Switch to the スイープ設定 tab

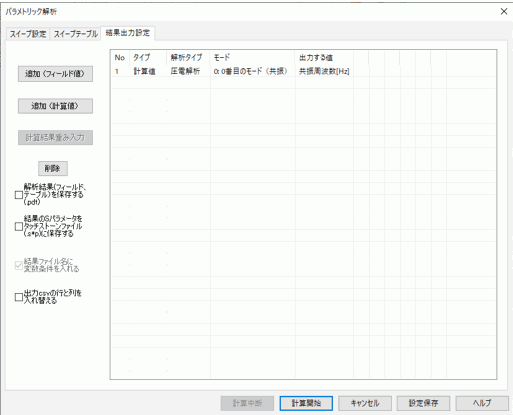28,34
